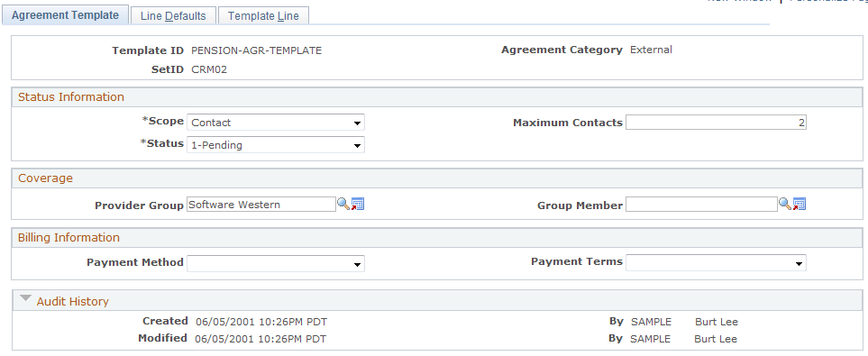Click SAMPLE in the Modified row
Viewport: 868px width, 356px height.
point(651,339)
